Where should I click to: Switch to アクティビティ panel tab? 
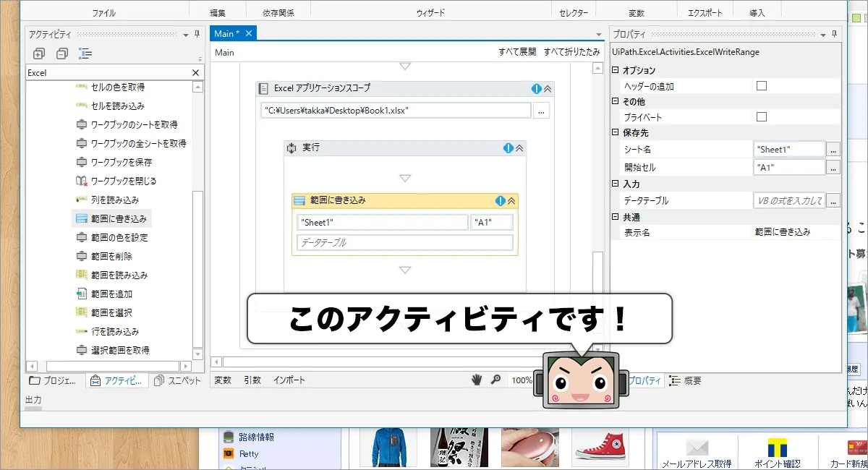(116, 380)
